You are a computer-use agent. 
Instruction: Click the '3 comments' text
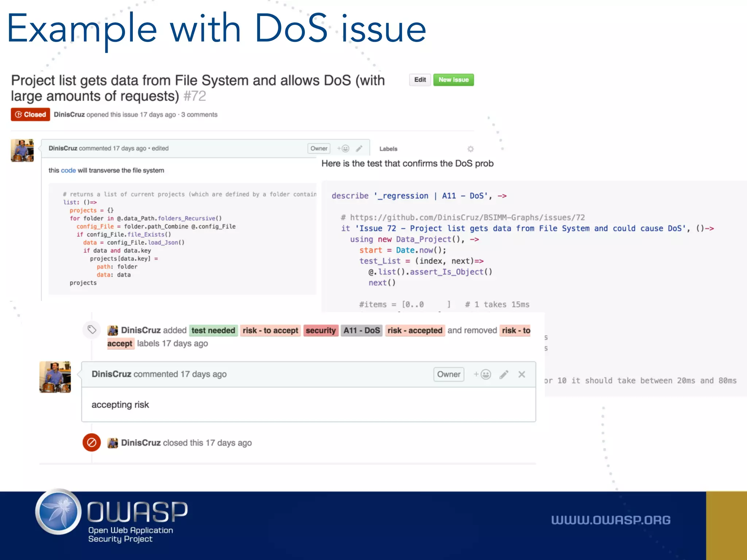(x=199, y=114)
